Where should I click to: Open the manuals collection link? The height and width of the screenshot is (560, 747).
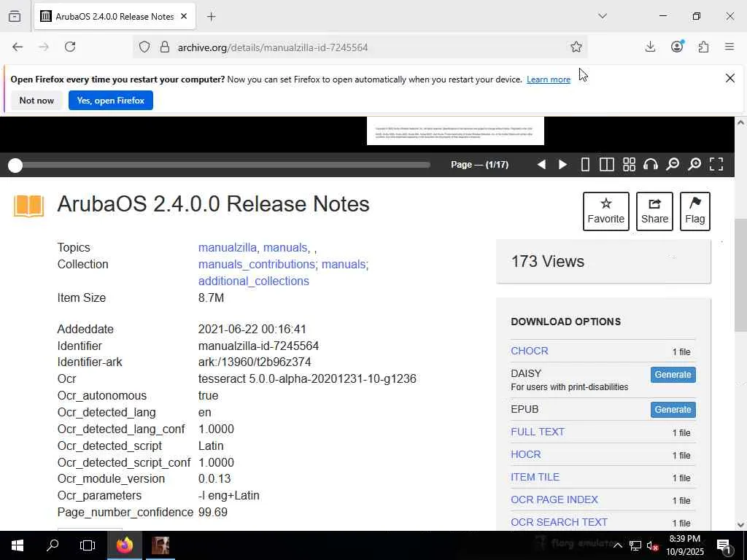click(344, 264)
